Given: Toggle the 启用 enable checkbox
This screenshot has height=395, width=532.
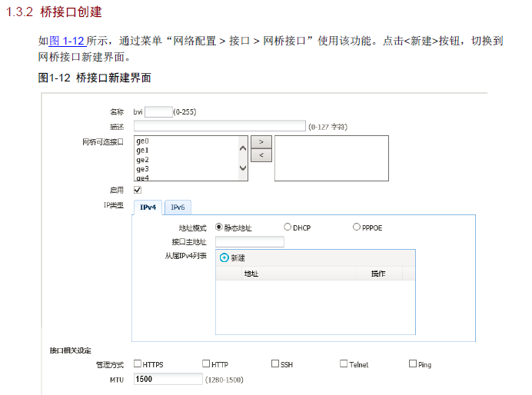Looking at the screenshot, I should pos(138,190).
